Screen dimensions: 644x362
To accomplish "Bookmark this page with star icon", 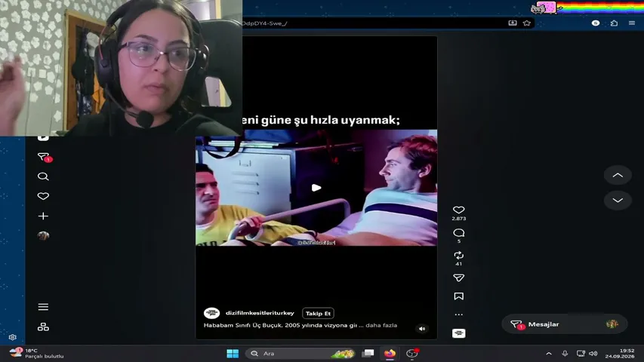I will click(x=527, y=23).
